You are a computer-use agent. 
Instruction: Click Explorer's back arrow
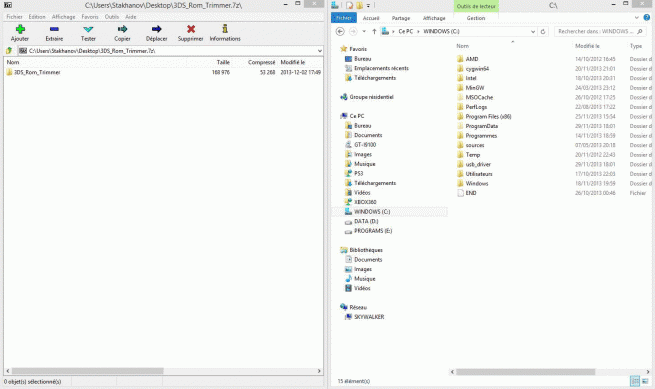(x=340, y=31)
